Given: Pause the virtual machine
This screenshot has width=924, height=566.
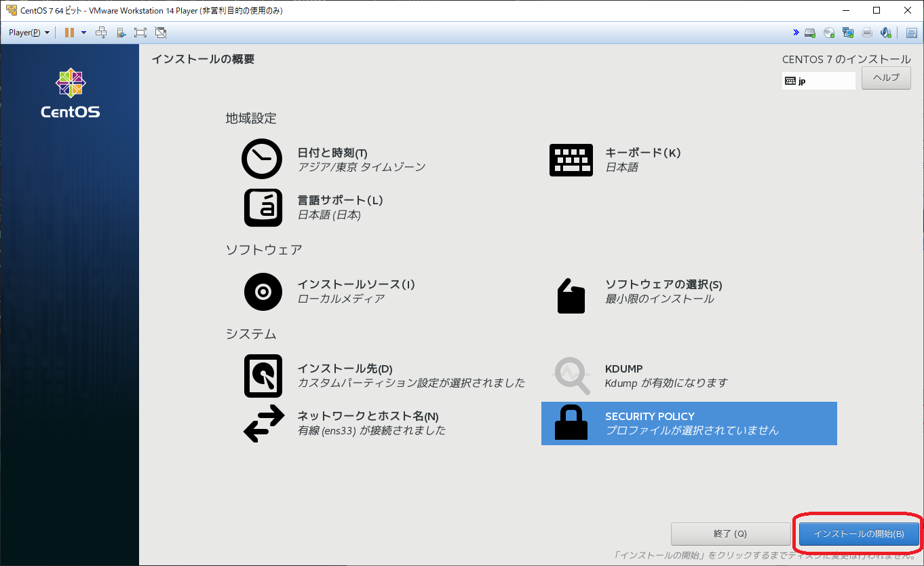Looking at the screenshot, I should tap(69, 33).
